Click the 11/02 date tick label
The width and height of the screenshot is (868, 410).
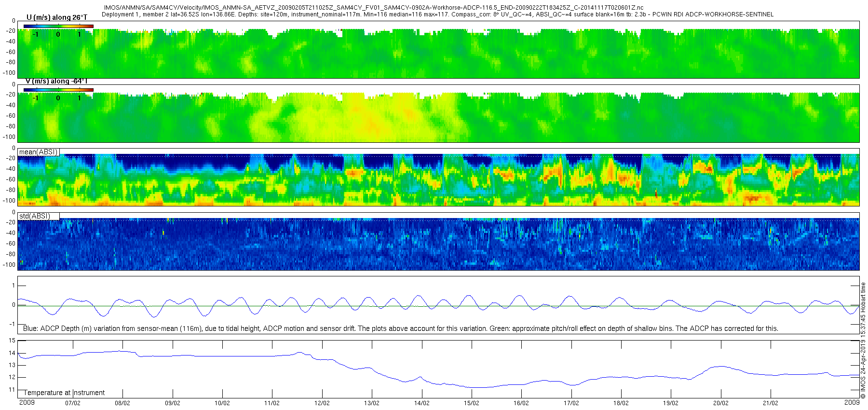pos(272,403)
